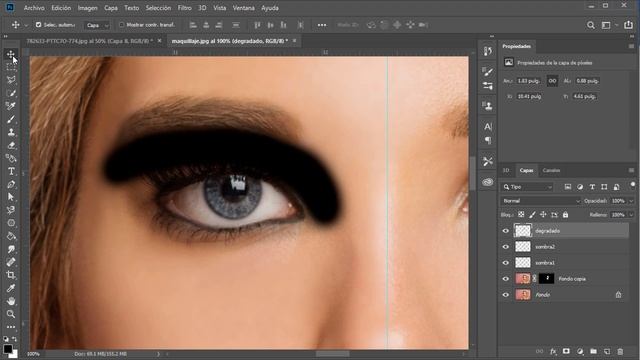The image size is (640, 360).
Task: Open the Layers panel menu
Action: pyautogui.click(x=631, y=170)
